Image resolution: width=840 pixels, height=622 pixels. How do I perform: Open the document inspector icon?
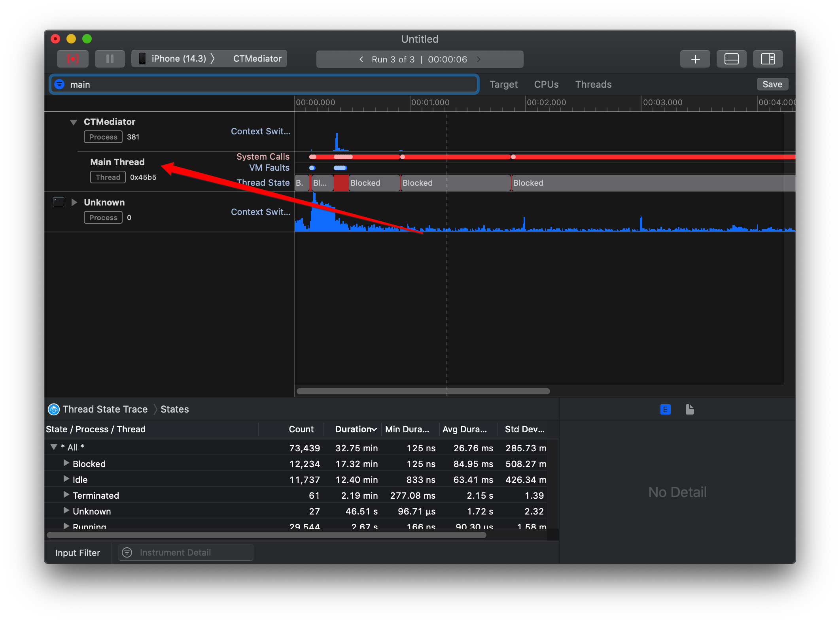pyautogui.click(x=689, y=410)
